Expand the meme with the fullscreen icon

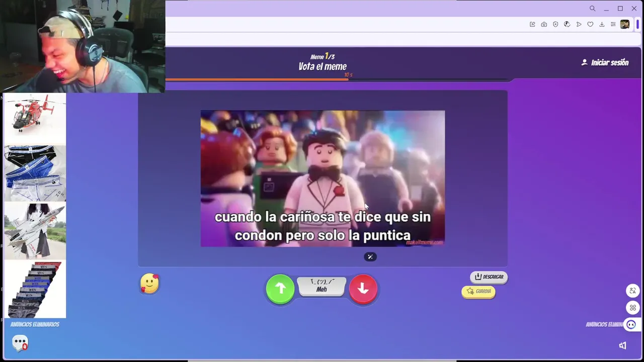[370, 257]
